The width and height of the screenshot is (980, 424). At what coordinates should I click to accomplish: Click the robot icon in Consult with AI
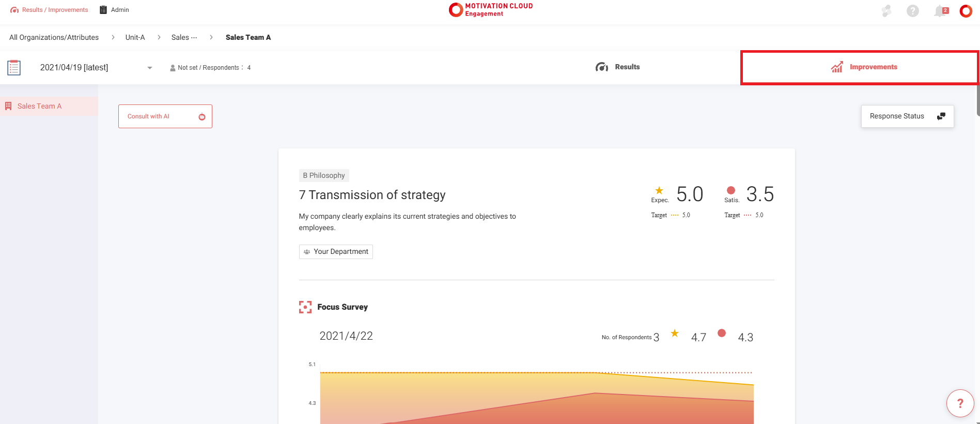tap(202, 117)
